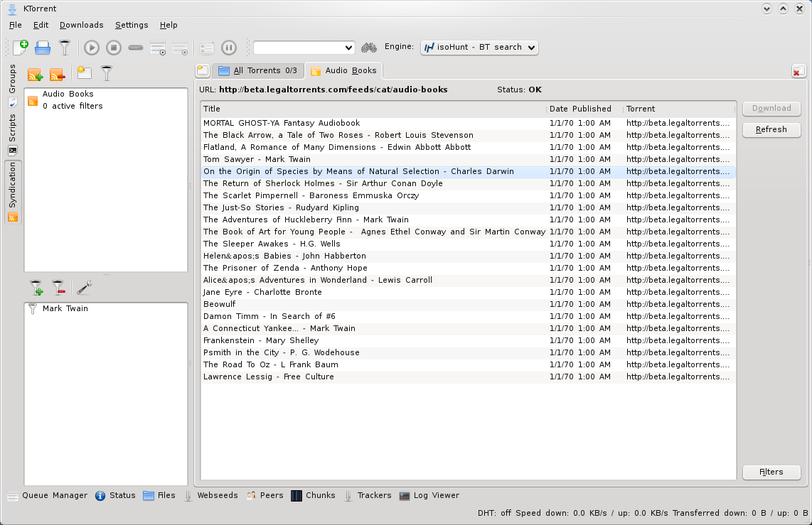The height and width of the screenshot is (525, 812).
Task: Switch to the All Torrents 0/3 tab
Action: [x=258, y=70]
